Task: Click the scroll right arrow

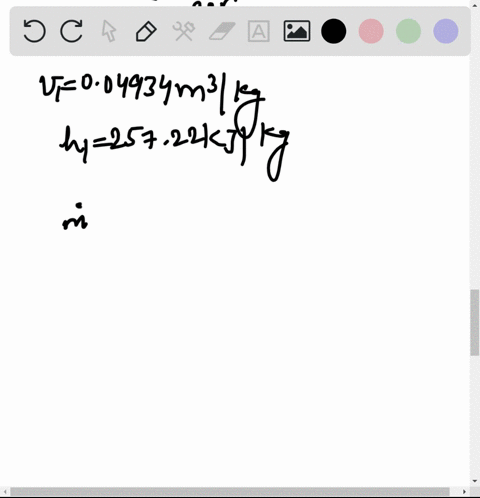Action: point(464,492)
